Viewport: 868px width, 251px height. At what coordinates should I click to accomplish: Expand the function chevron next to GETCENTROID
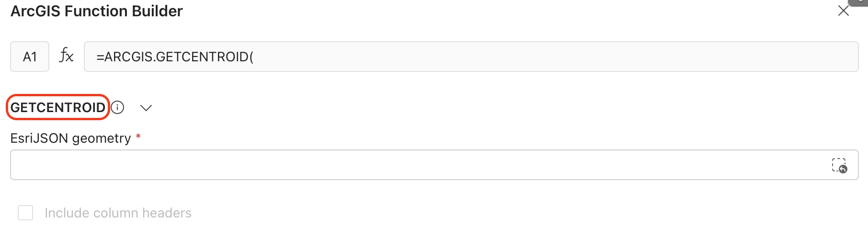(146, 108)
